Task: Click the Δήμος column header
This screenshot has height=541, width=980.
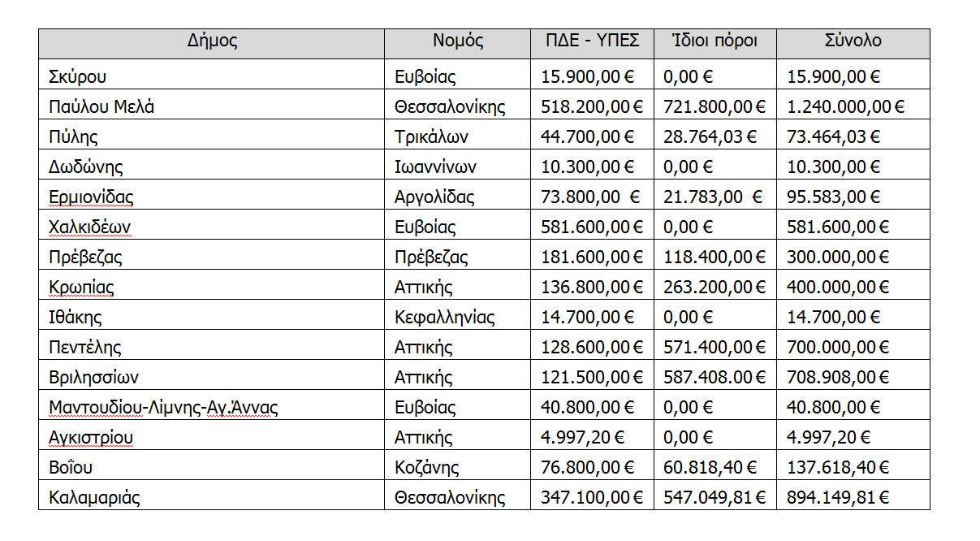Action: (212, 41)
